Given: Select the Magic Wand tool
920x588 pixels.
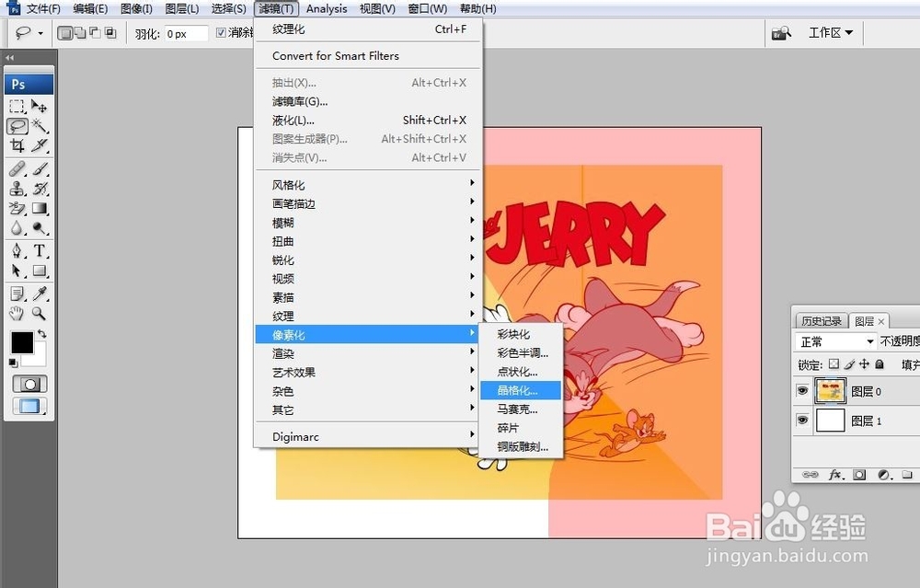Looking at the screenshot, I should pos(40,125).
